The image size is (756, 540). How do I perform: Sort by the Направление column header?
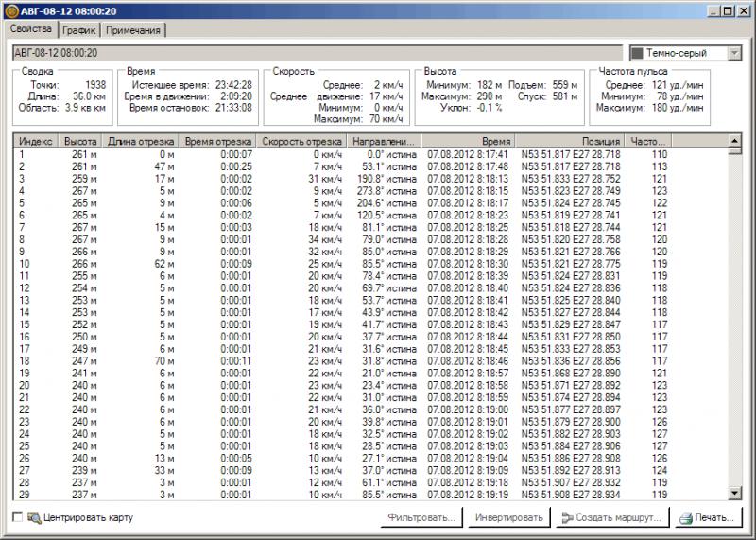384,142
